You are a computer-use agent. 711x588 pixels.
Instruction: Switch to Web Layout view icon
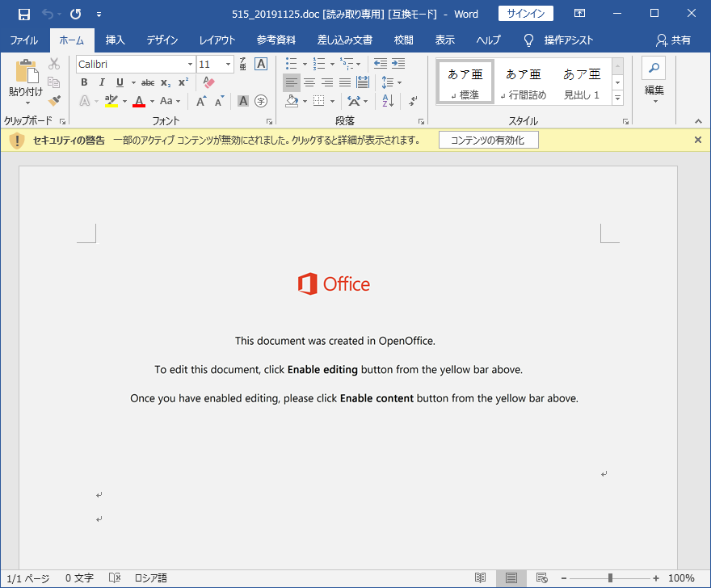click(542, 577)
